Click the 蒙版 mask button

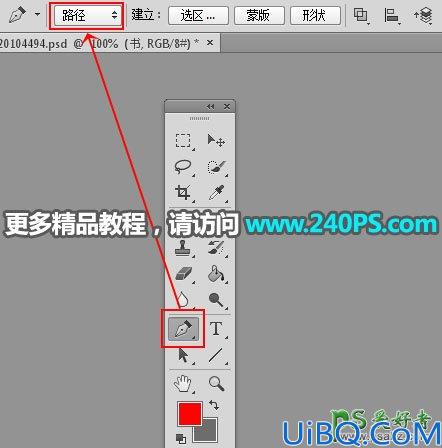point(259,15)
